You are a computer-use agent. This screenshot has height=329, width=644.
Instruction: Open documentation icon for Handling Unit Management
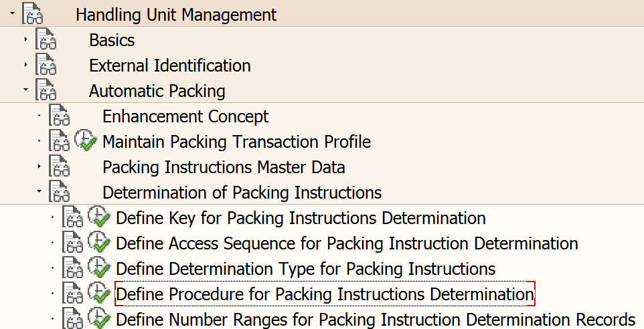pos(32,14)
